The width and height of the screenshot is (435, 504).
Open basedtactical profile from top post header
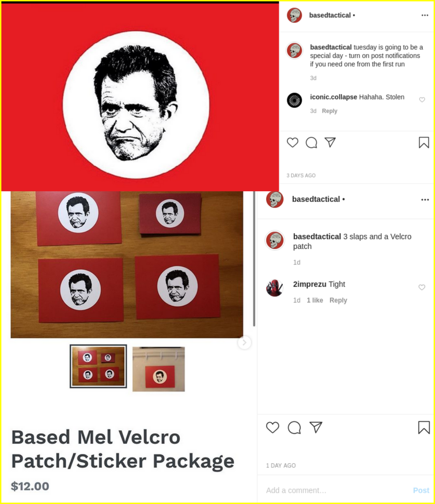pyautogui.click(x=330, y=15)
